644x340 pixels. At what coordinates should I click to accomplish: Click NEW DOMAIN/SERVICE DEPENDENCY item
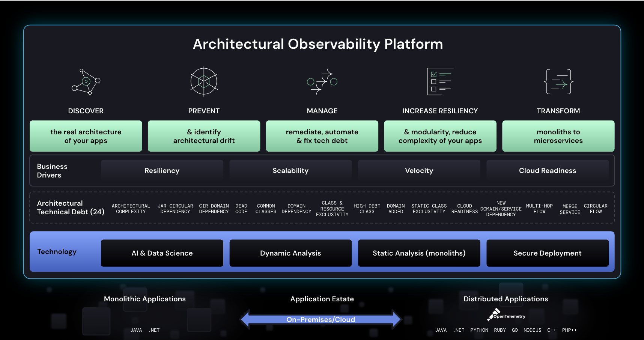(501, 209)
